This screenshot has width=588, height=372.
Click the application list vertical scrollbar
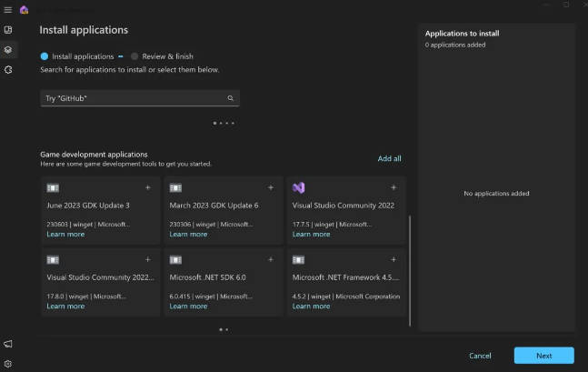[410, 271]
